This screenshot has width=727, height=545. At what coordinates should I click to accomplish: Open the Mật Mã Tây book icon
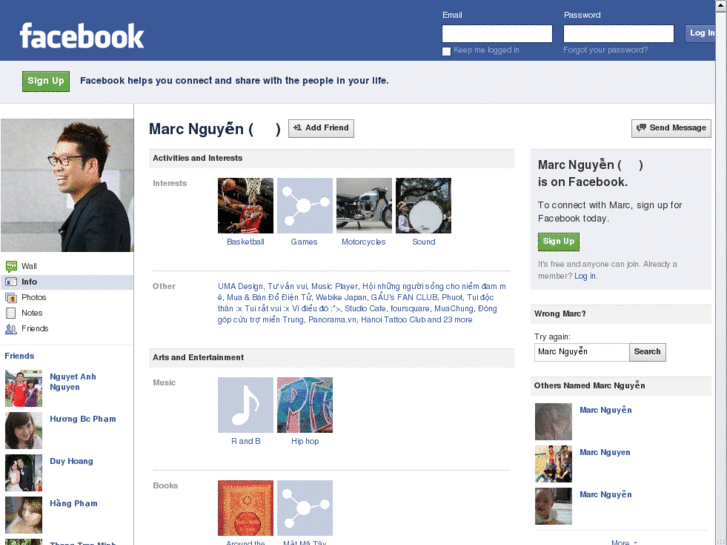305,508
